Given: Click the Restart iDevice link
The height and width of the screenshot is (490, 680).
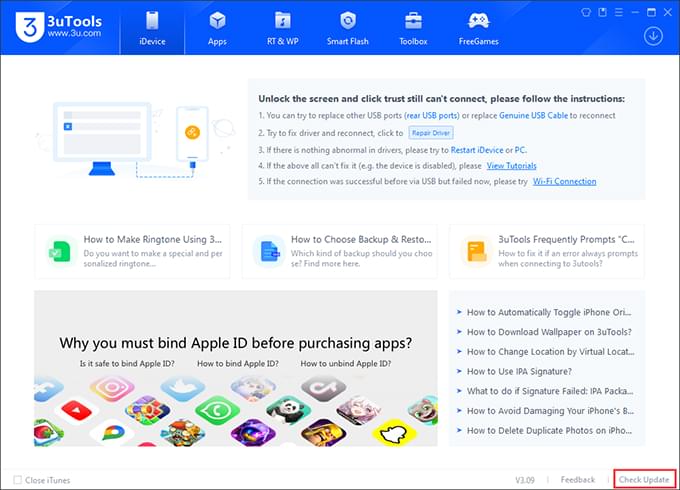Looking at the screenshot, I should (x=477, y=150).
